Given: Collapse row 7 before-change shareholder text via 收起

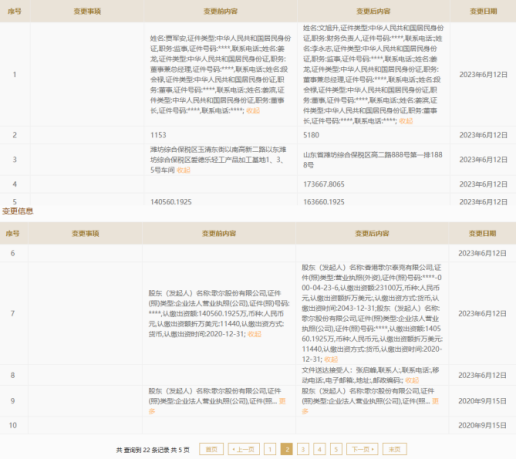Looking at the screenshot, I should coord(254,334).
